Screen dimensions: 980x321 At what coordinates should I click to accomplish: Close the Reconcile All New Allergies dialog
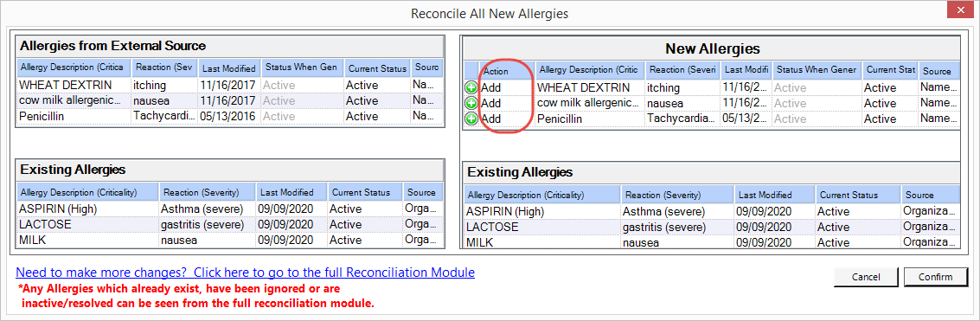(961, 11)
